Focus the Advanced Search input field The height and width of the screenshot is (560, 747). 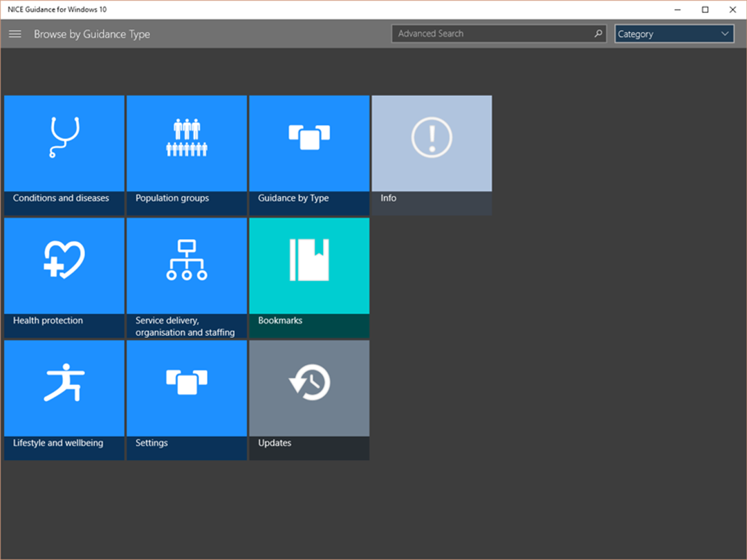click(x=499, y=33)
